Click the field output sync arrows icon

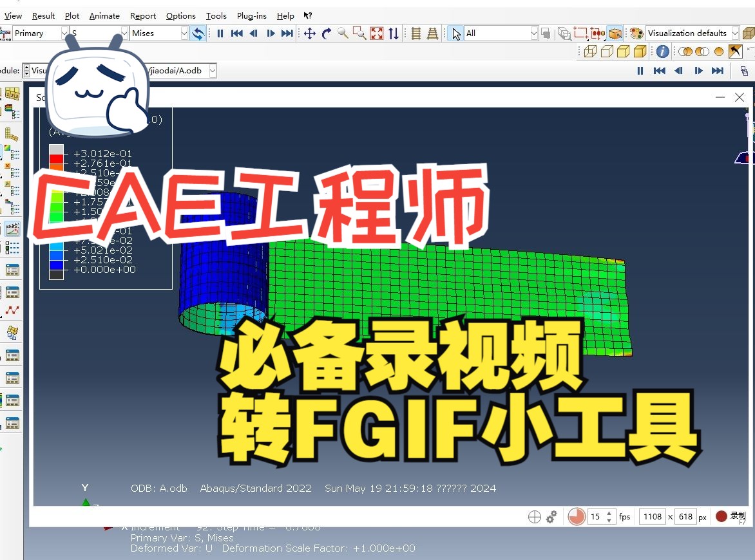(198, 33)
